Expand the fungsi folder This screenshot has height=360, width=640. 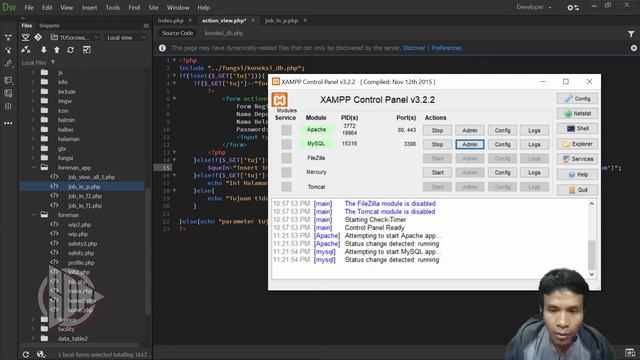click(x=34, y=158)
